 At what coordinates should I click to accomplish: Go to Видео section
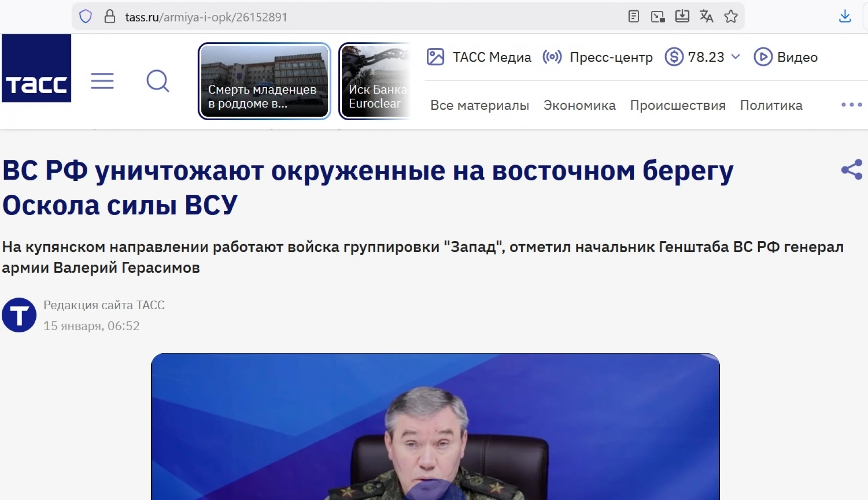pos(786,57)
